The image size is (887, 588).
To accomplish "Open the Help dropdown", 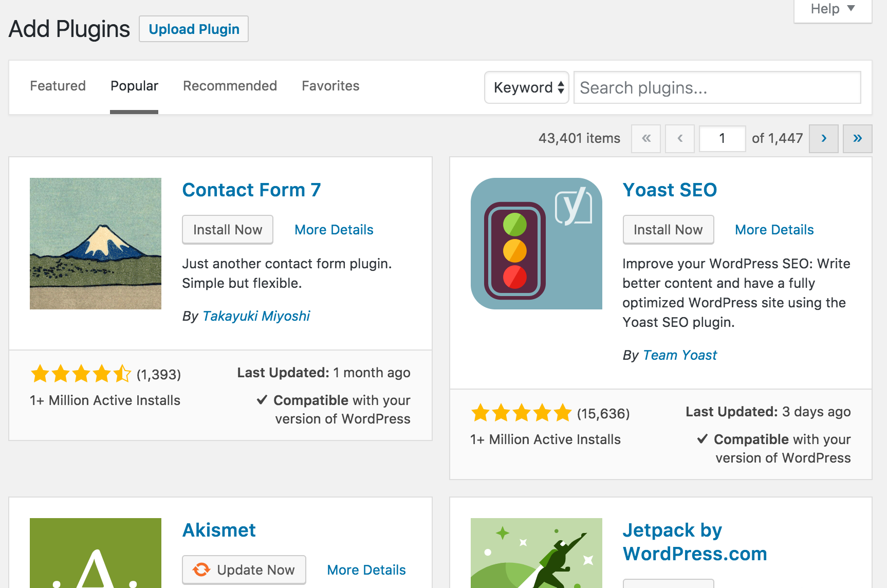I will point(833,9).
